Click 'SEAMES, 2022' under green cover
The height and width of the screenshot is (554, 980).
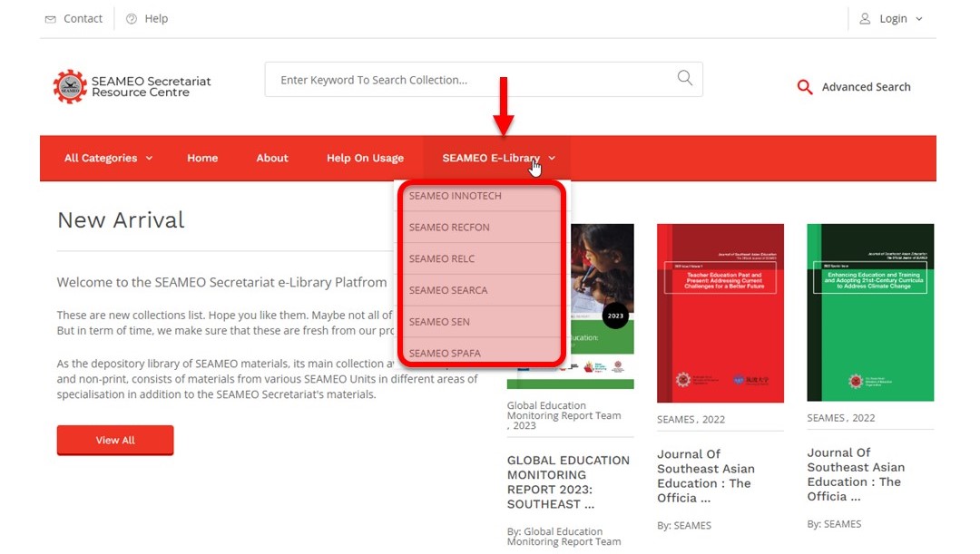(840, 418)
